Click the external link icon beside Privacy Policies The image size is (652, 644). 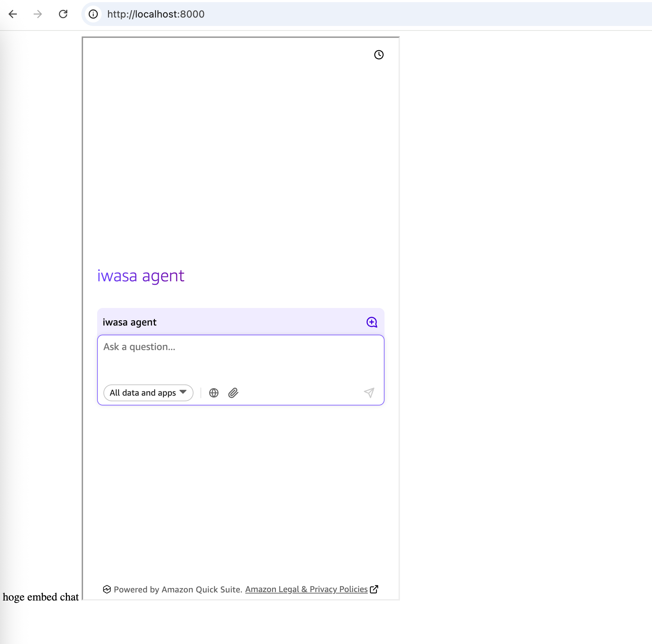[374, 589]
